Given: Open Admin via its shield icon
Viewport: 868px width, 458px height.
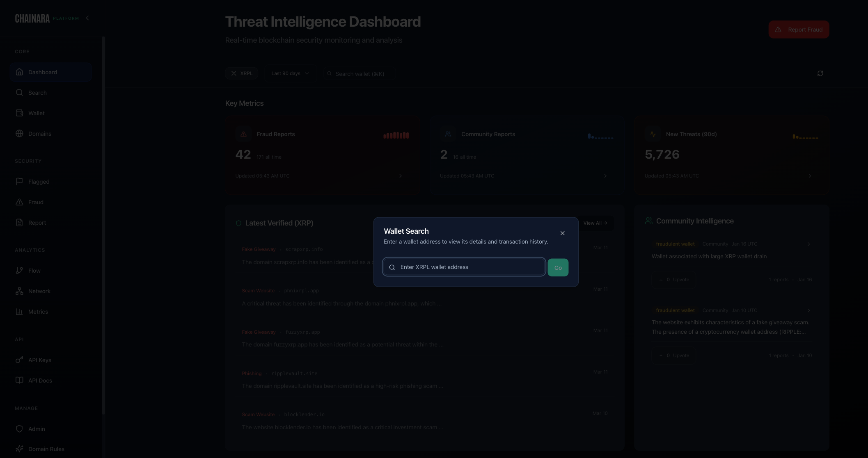Looking at the screenshot, I should [x=19, y=428].
